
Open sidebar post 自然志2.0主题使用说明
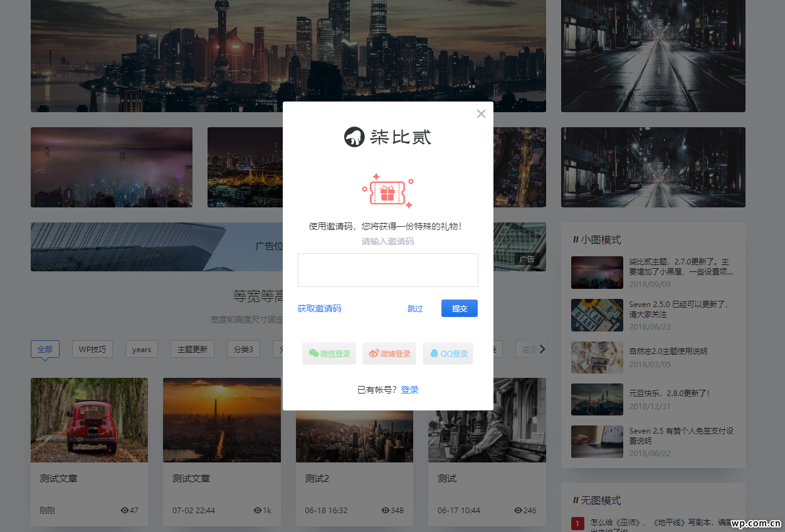tap(668, 352)
